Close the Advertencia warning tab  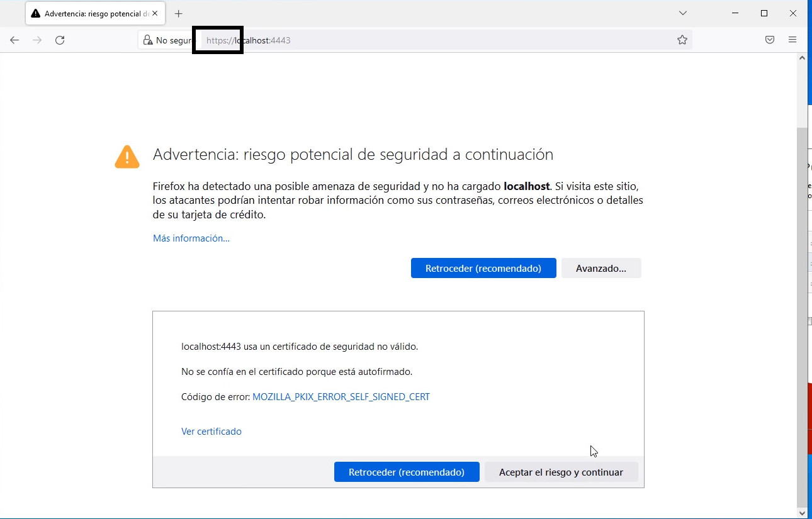(x=155, y=13)
